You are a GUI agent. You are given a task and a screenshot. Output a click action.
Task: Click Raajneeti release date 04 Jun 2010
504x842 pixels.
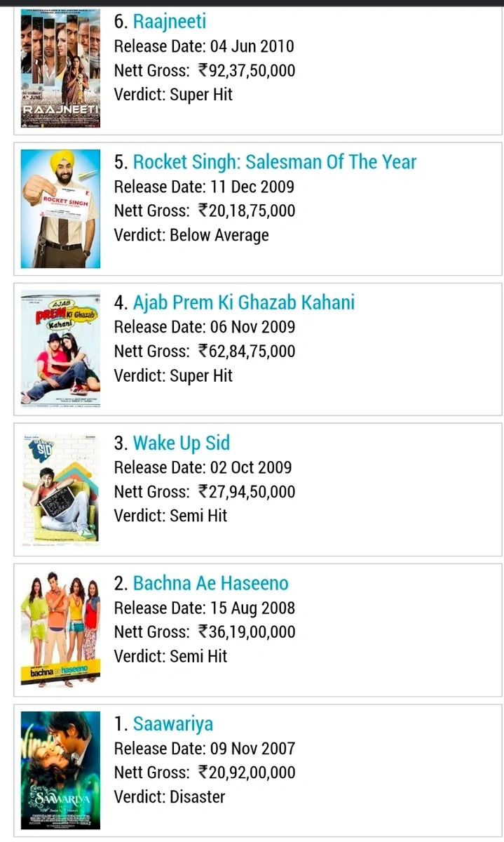click(x=252, y=46)
